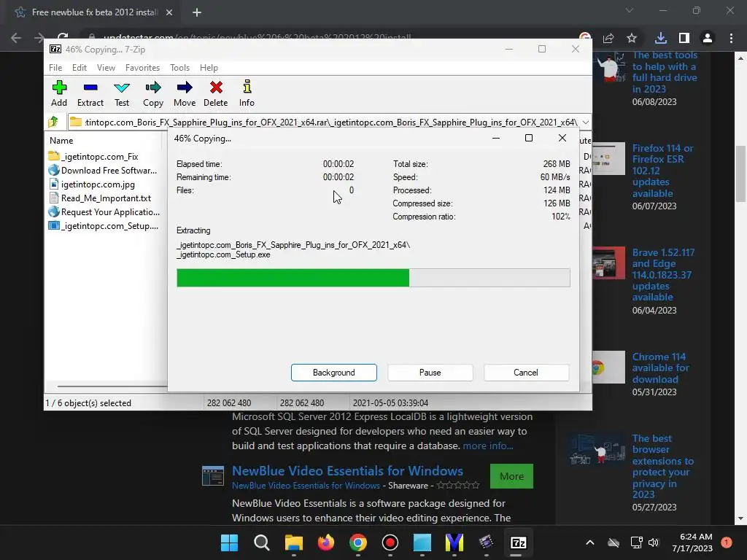Click the page vertical scrollbar
The width and height of the screenshot is (747, 560).
click(x=740, y=174)
